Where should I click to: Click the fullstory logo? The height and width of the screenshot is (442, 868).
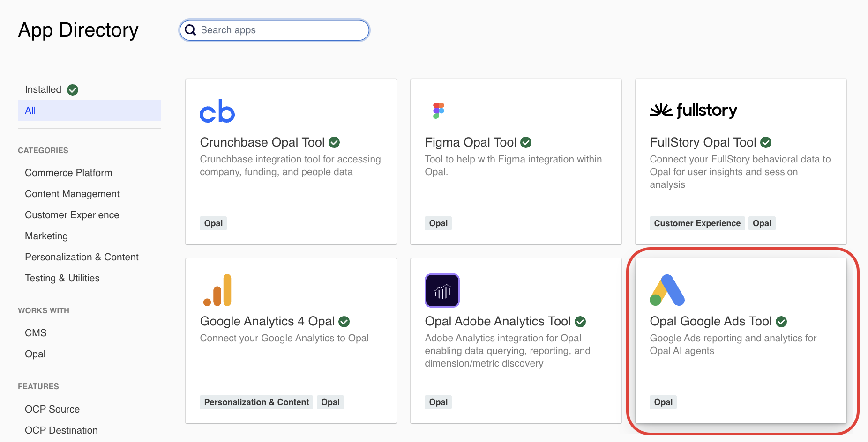693,110
